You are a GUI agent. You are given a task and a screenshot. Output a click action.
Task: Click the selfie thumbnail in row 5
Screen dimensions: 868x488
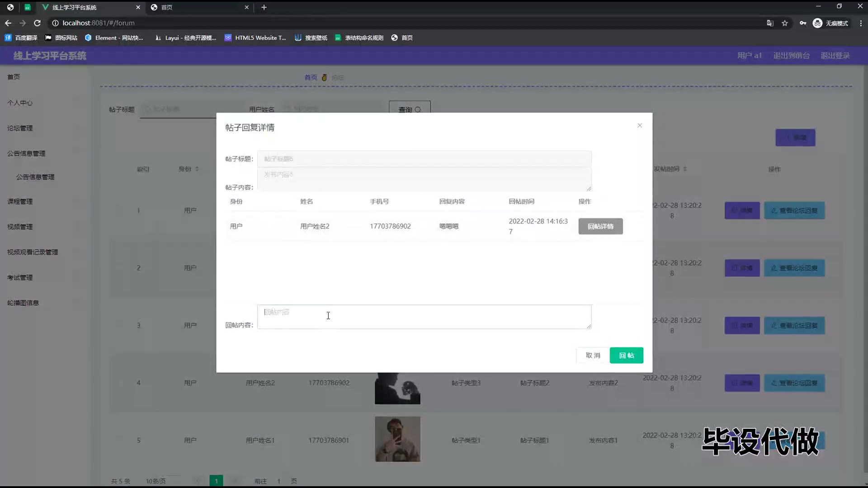tap(397, 439)
